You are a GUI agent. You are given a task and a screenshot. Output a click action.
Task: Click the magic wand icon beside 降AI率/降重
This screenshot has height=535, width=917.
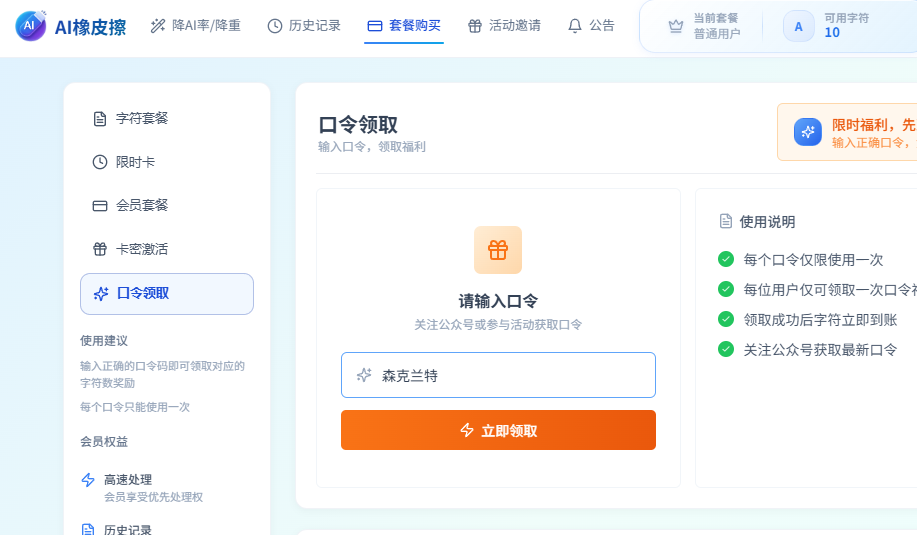click(158, 26)
